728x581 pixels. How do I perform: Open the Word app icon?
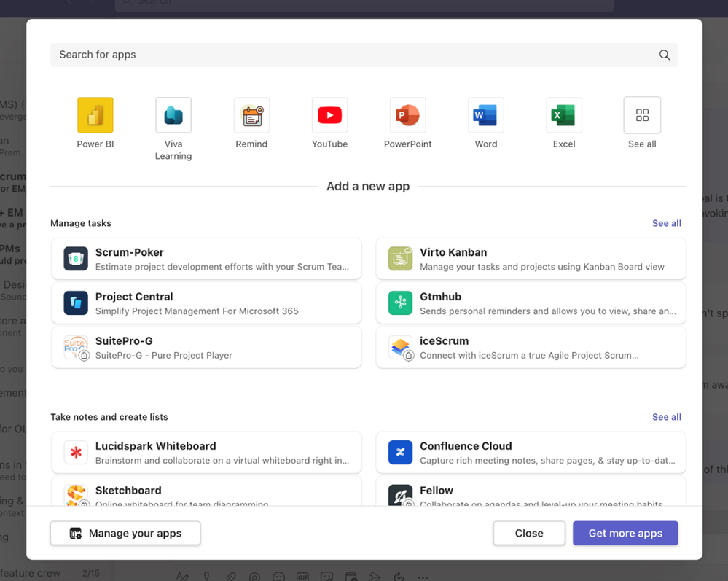485,115
